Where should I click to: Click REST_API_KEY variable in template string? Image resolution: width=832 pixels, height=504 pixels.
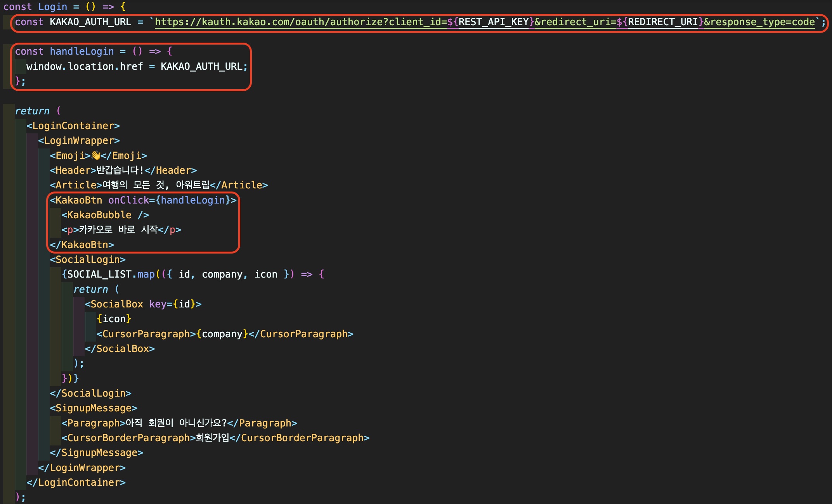click(x=493, y=22)
